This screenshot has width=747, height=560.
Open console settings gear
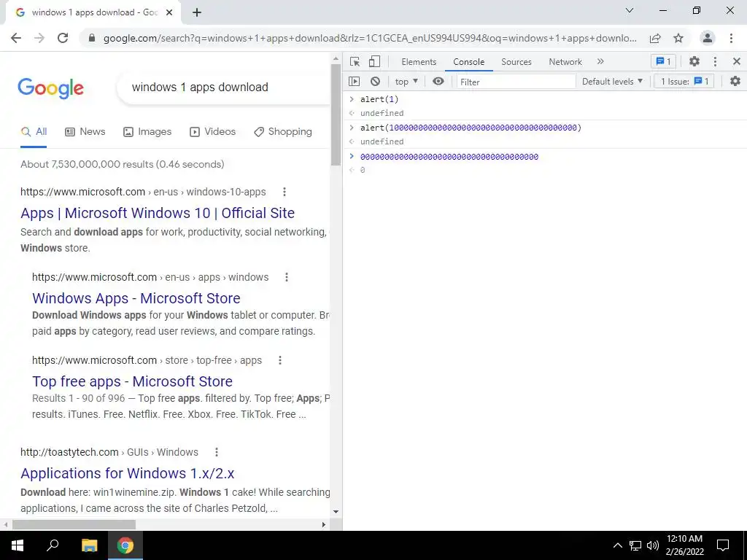[x=735, y=82]
